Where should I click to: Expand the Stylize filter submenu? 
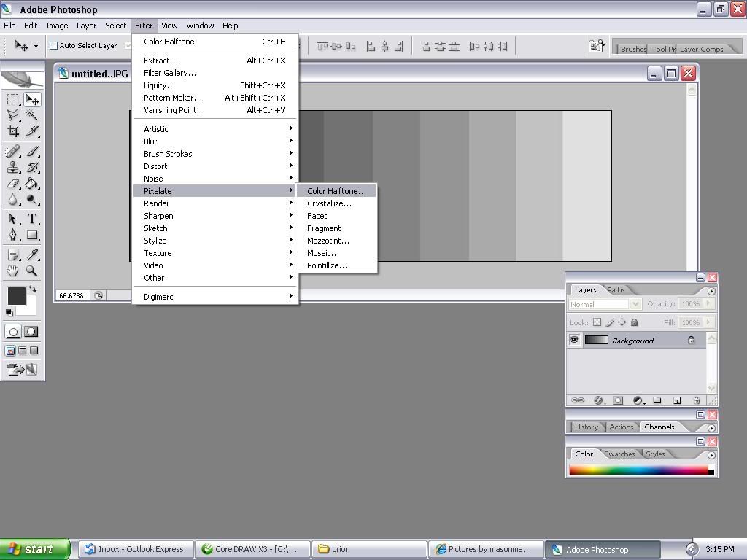[215, 240]
